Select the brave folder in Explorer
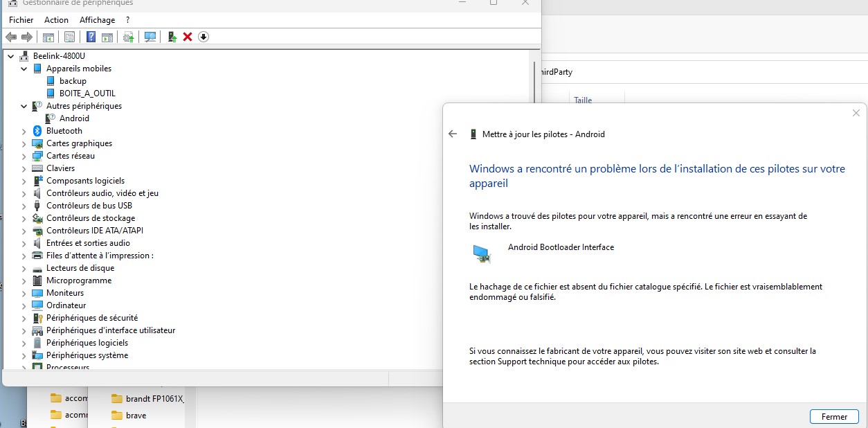Screen dimensions: 868x428 tap(129, 416)
